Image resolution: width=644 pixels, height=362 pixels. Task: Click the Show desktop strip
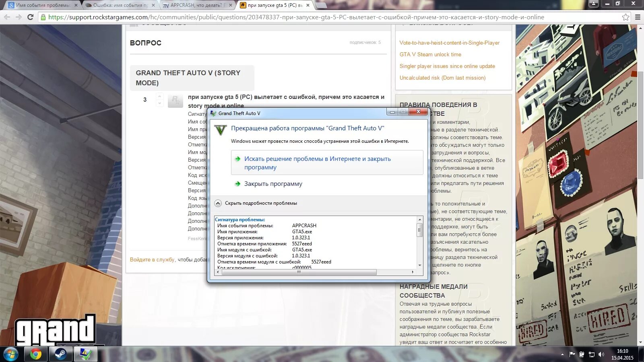tap(641, 354)
